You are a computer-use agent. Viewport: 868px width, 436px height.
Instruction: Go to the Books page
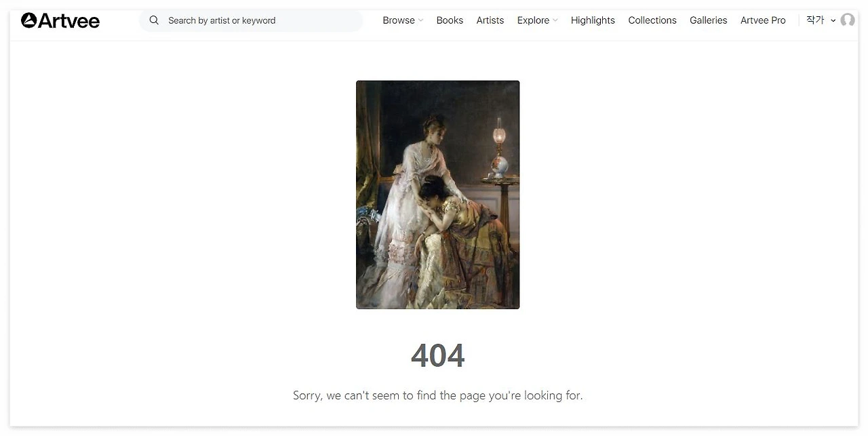450,20
